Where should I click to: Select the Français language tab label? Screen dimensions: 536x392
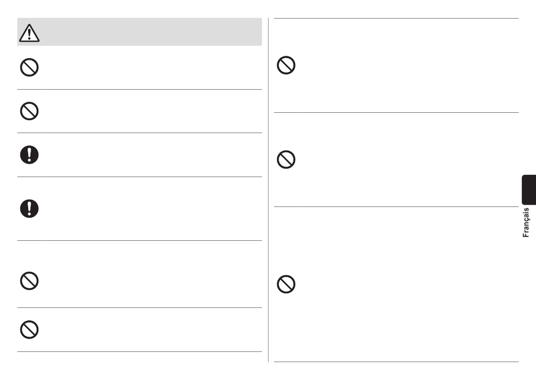click(x=526, y=222)
